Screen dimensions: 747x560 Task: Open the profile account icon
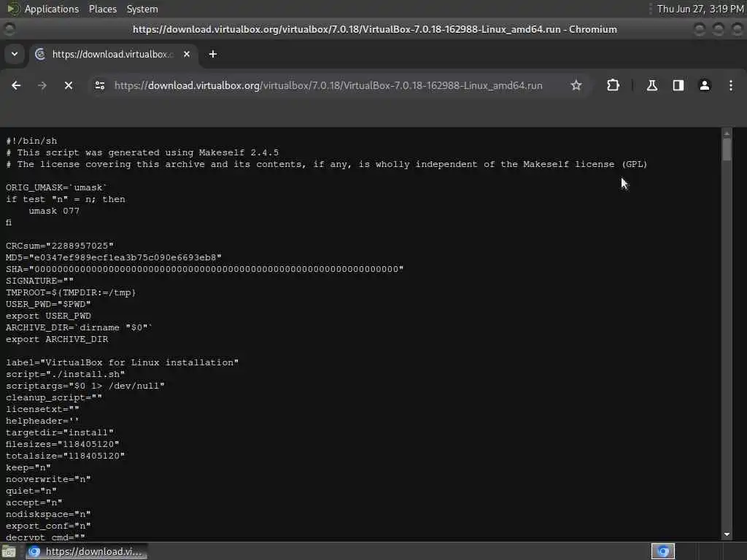[x=705, y=86]
